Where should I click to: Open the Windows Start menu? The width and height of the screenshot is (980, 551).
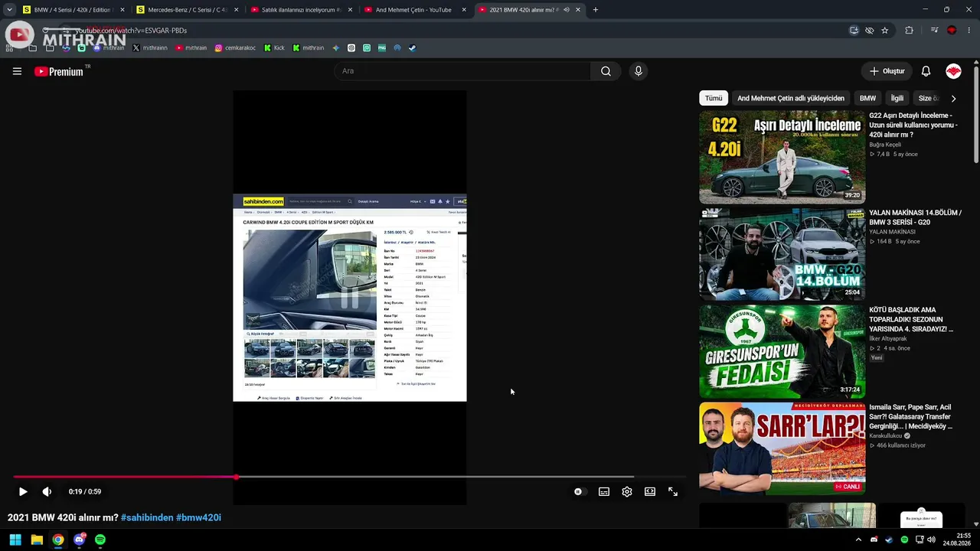pos(15,540)
